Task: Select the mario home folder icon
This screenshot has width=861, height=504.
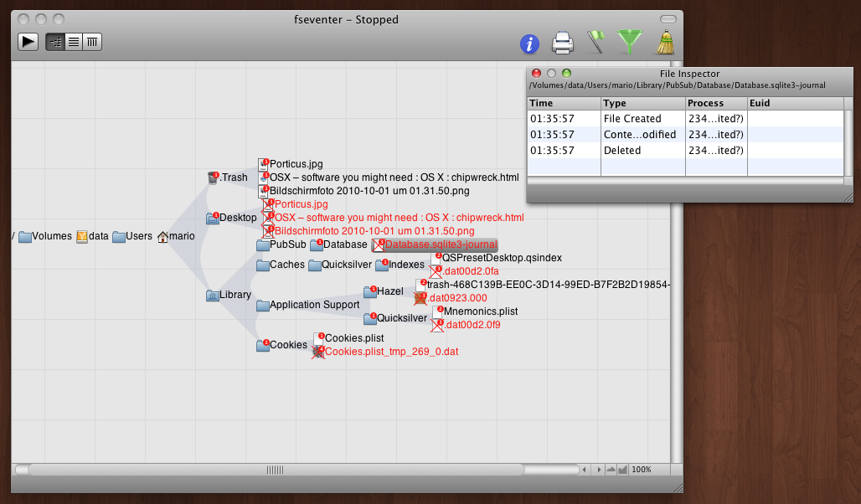Action: tap(176, 236)
